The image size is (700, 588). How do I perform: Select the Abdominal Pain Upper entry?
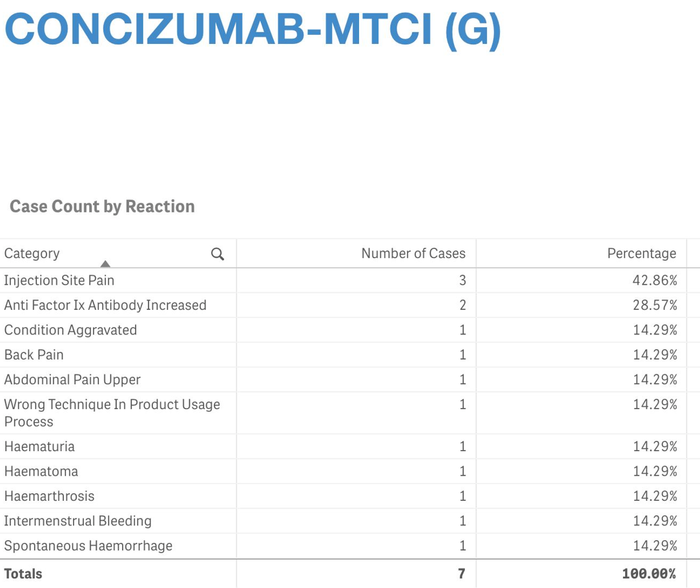pyautogui.click(x=72, y=380)
